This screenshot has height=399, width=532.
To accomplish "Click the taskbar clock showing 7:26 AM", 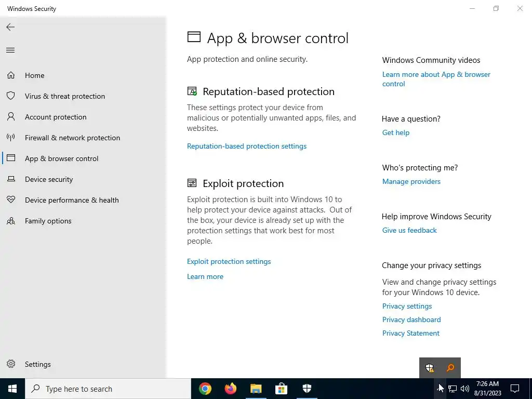I will coord(487,389).
